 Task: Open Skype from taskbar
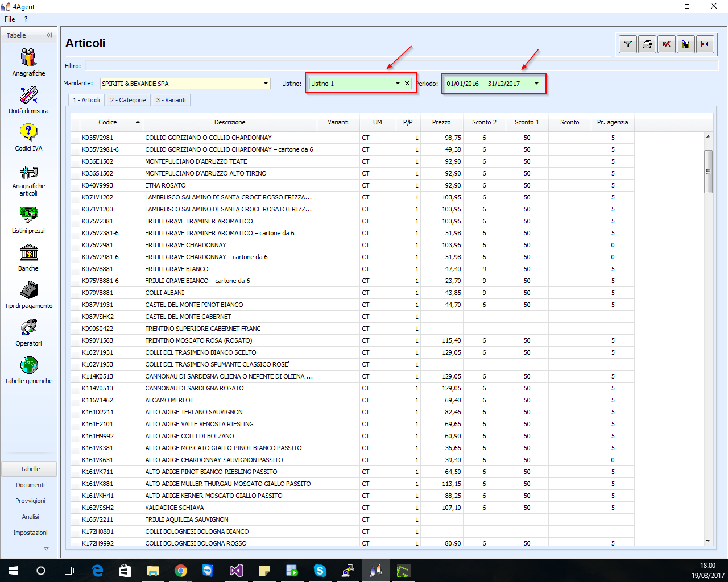(320, 571)
